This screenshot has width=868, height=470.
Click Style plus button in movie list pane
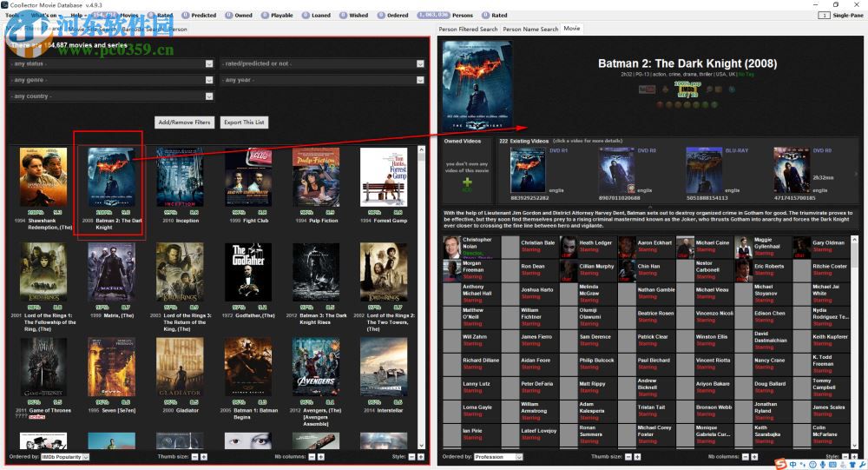click(x=421, y=457)
